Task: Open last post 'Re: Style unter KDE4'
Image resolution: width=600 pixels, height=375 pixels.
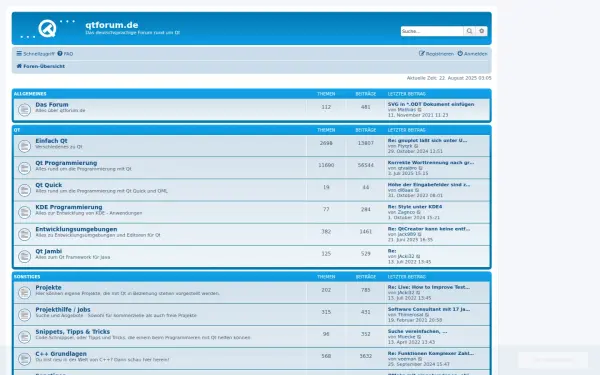Action: (x=415, y=207)
